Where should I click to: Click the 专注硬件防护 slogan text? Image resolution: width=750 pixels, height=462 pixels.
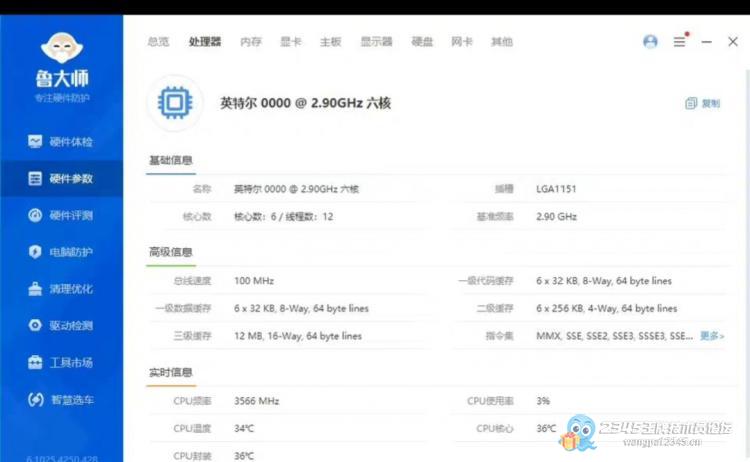pyautogui.click(x=62, y=98)
